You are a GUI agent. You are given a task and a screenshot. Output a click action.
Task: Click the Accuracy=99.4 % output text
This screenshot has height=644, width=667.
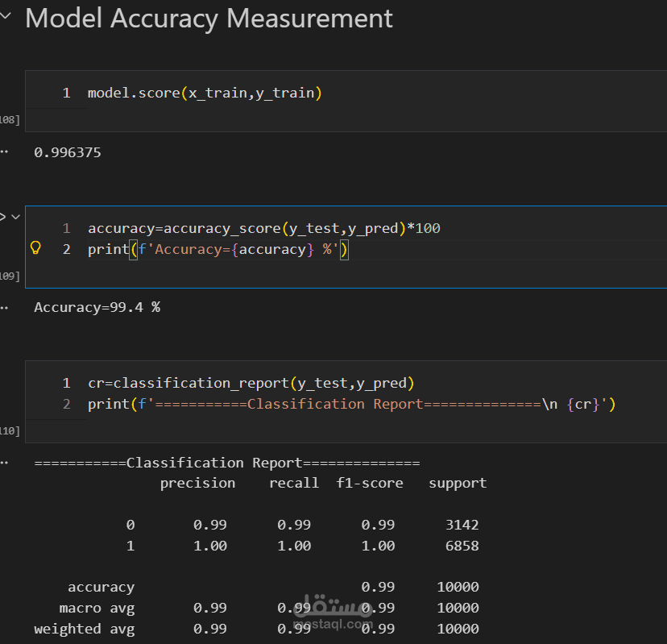click(x=97, y=307)
